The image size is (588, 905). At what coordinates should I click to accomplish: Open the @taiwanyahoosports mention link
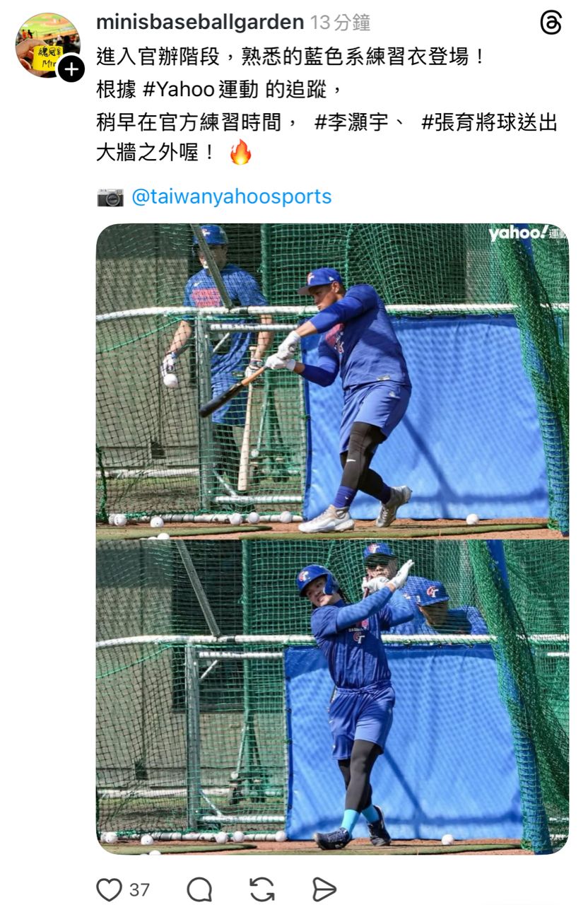point(231,197)
